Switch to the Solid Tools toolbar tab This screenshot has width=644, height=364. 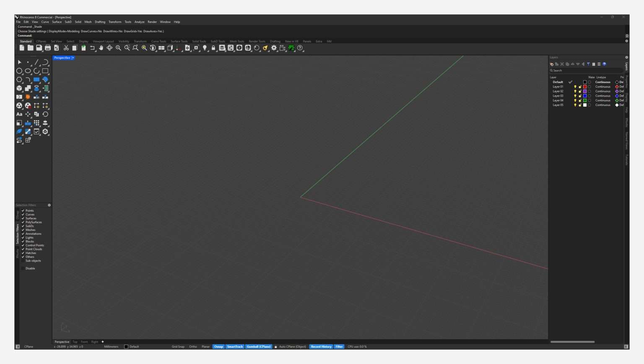point(199,42)
